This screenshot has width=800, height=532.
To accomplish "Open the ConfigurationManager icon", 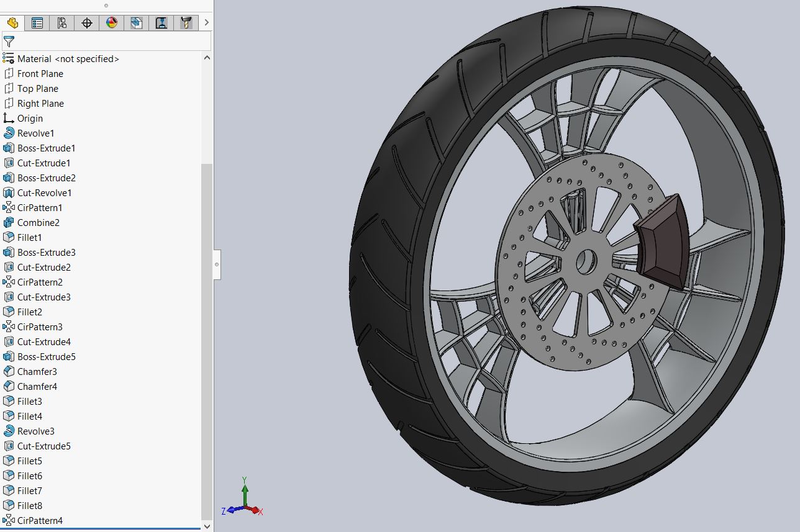I will point(62,22).
